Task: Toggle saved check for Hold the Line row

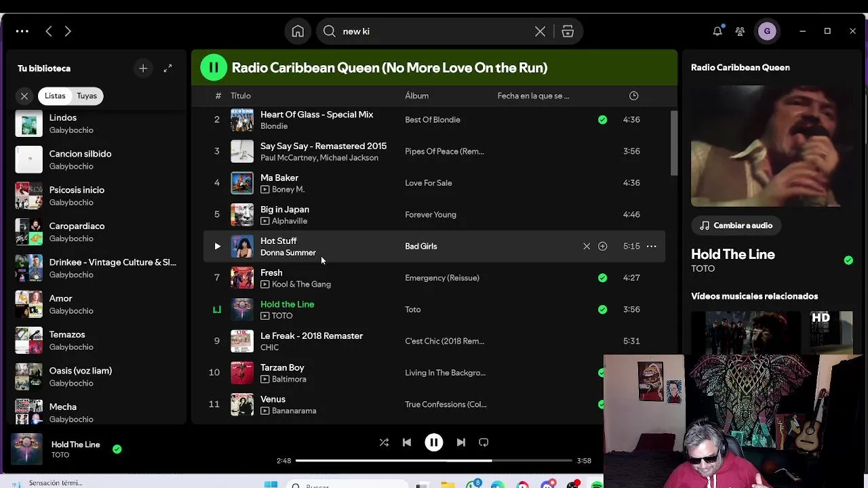Action: tap(602, 309)
